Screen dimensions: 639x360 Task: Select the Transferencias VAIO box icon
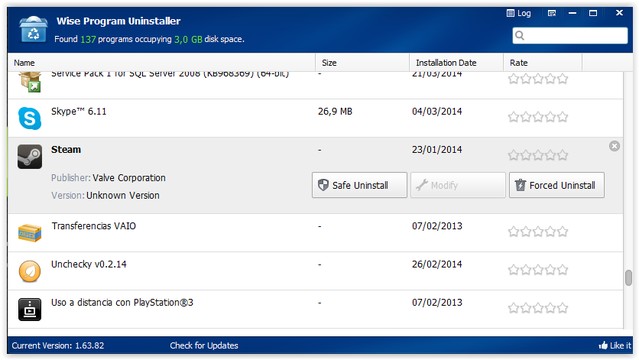(x=30, y=233)
